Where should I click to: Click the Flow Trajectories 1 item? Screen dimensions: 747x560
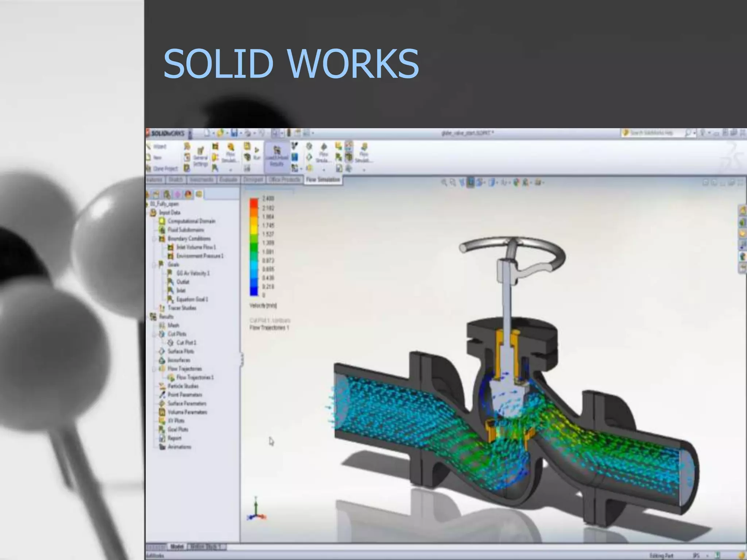195,377
